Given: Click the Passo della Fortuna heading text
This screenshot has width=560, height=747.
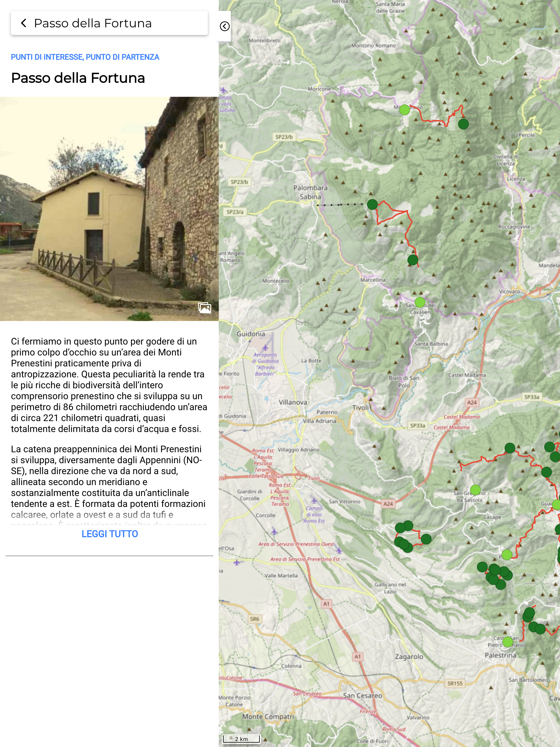Looking at the screenshot, I should [78, 78].
